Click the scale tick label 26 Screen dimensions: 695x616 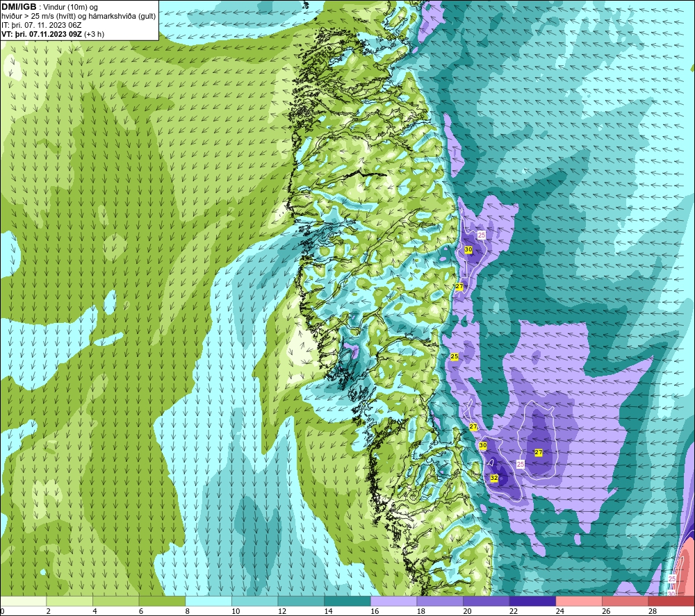[x=606, y=611]
